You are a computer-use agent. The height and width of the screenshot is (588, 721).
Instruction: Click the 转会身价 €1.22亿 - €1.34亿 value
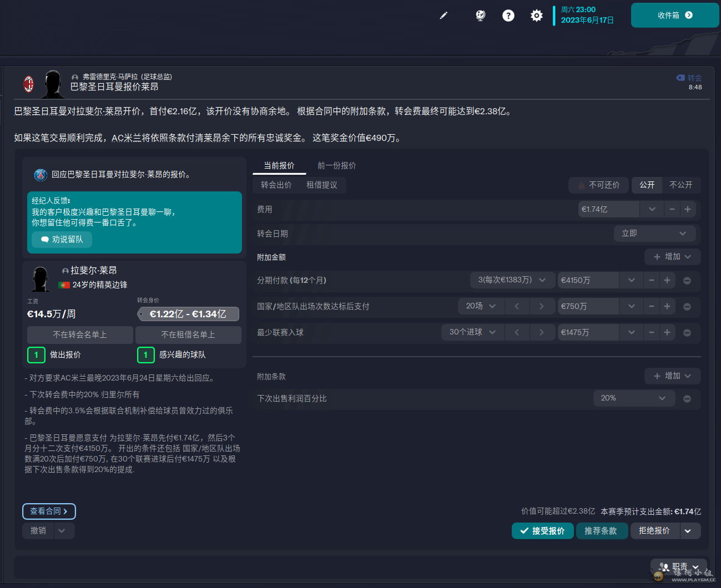click(188, 314)
